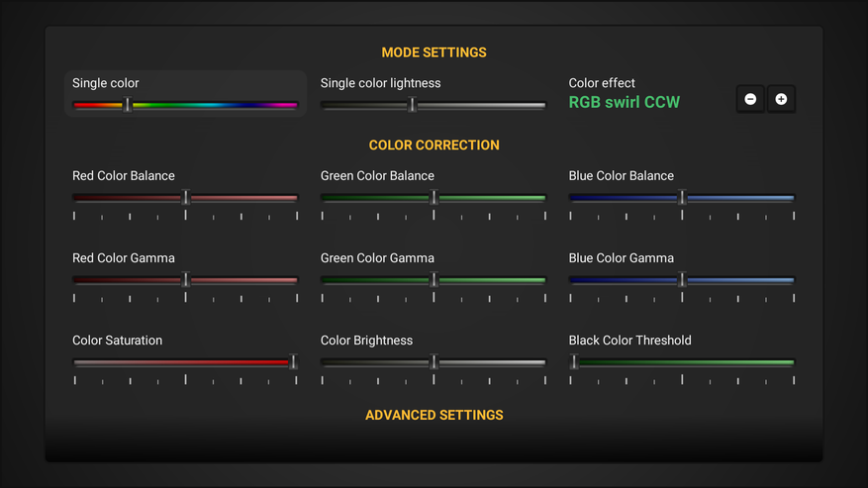Viewport: 868px width, 488px height.
Task: Click the ADVANCED SETTINGS heading
Action: 434,416
